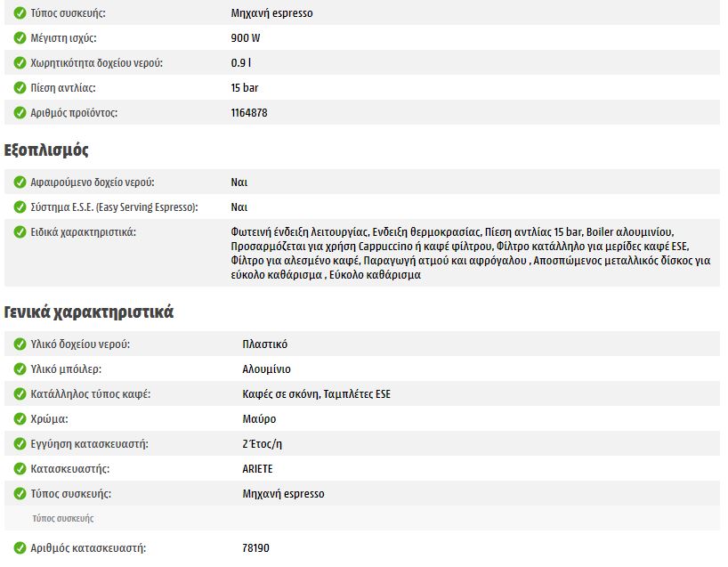Select the checkmark icon for Αφαιρούμενο δοχείο νερού
Viewport: 728px width, 567px height.
[x=20, y=182]
